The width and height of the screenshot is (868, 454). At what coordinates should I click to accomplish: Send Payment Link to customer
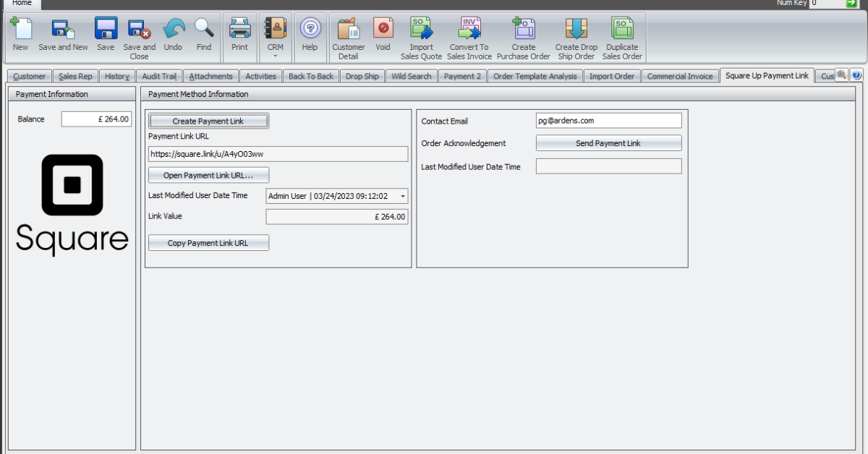608,142
